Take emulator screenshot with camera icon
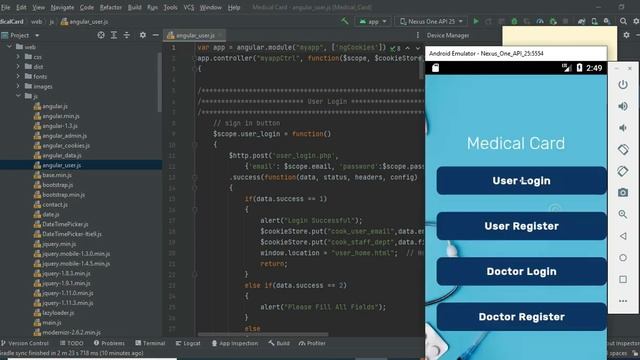This screenshot has width=640, height=360. coord(623,193)
